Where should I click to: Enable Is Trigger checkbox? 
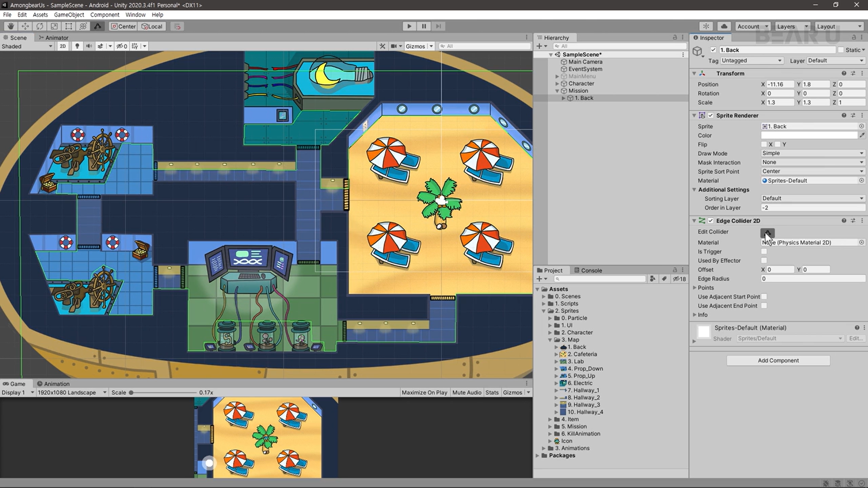click(764, 252)
